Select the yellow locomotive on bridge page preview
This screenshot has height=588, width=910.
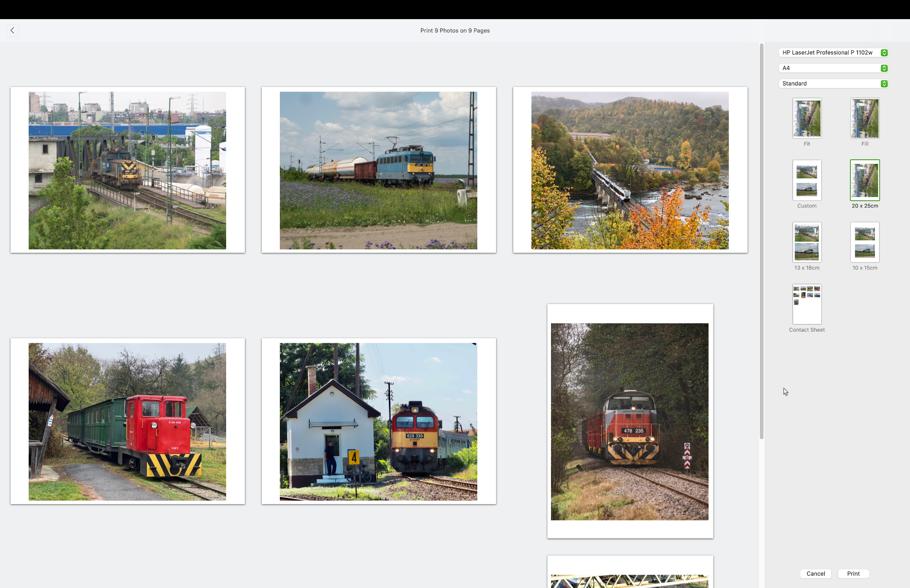127,170
